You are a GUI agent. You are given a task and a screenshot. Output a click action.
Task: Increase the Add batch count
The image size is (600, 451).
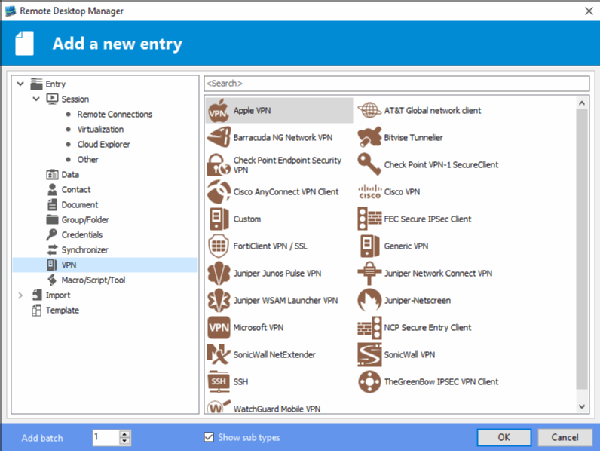(x=124, y=434)
